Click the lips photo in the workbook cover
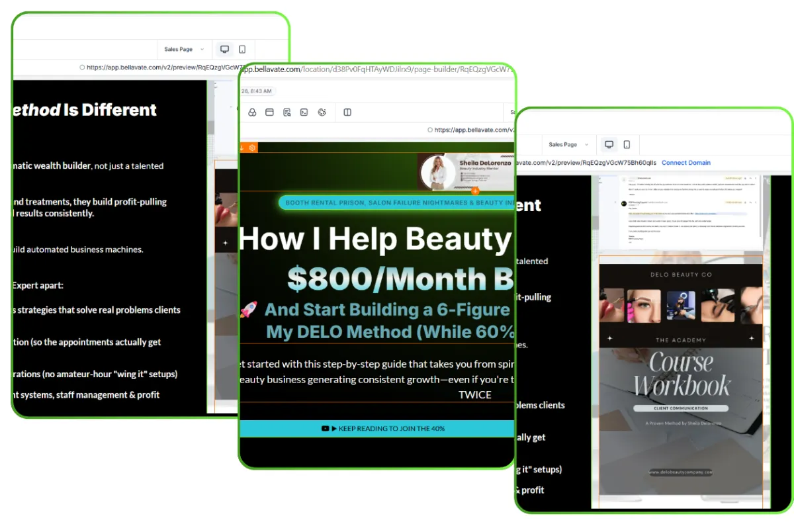 pyautogui.click(x=611, y=305)
